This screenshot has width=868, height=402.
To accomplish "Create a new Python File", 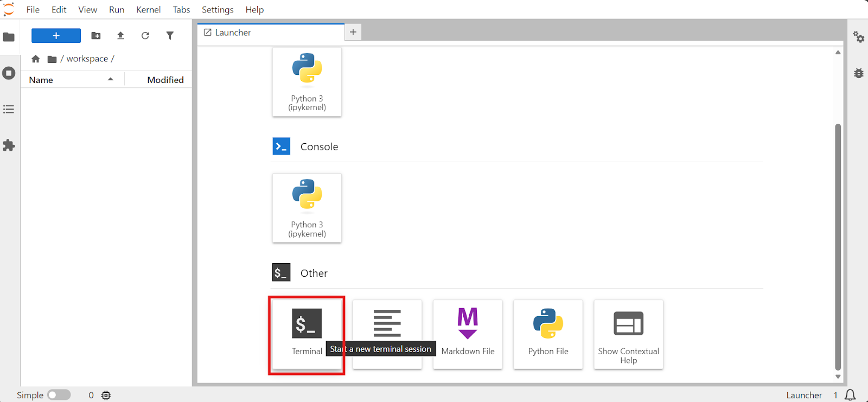I will (548, 334).
